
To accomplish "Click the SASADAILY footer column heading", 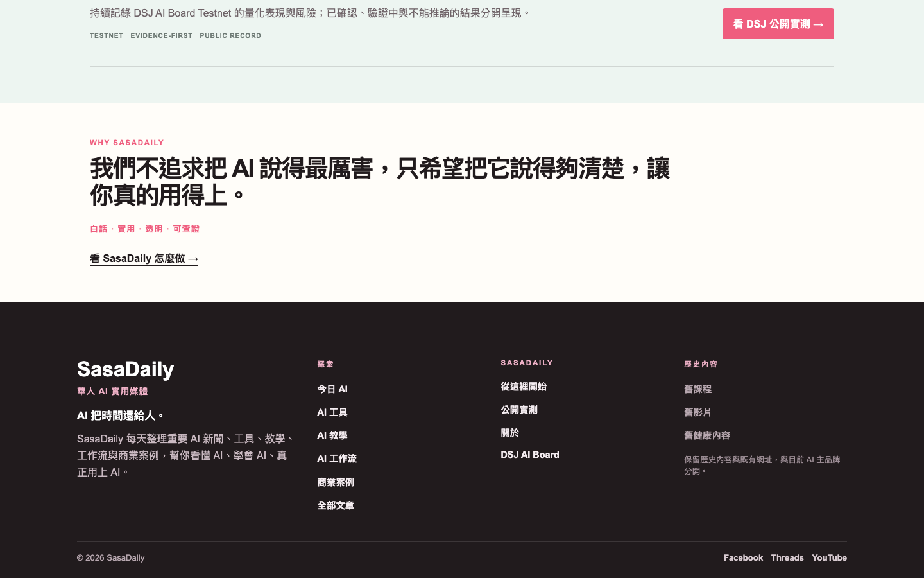I will tap(527, 363).
